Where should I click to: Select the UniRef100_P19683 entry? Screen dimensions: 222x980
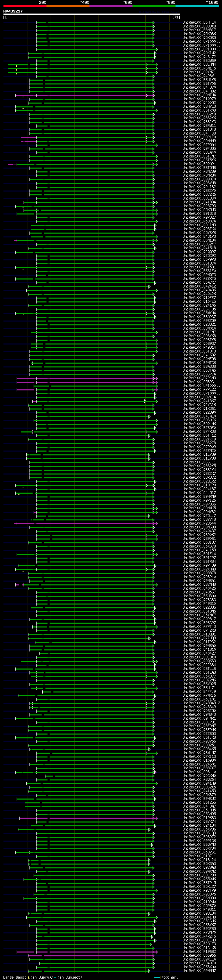(199, 818)
